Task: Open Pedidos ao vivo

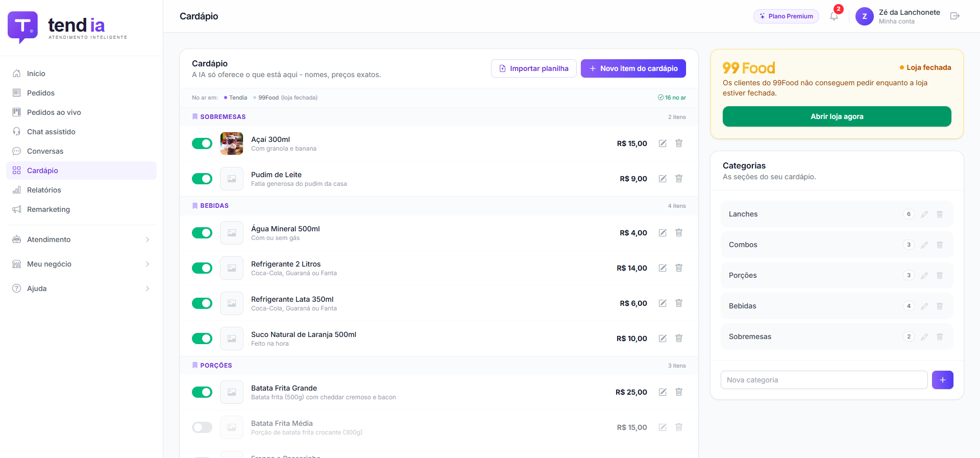Action: (82, 112)
